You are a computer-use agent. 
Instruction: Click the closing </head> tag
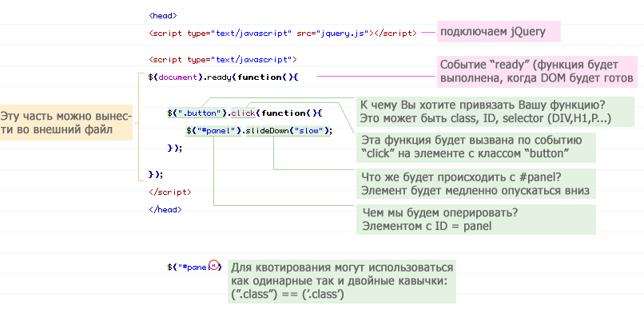pos(165,210)
